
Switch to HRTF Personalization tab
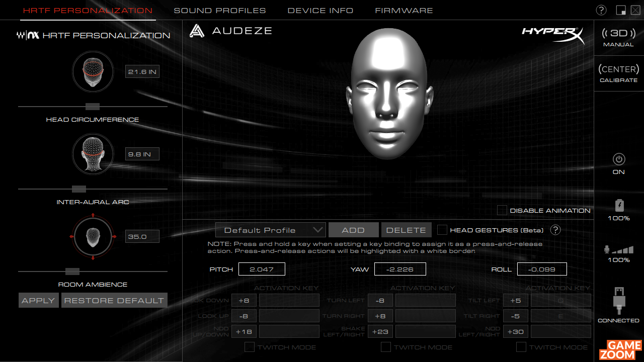(88, 11)
